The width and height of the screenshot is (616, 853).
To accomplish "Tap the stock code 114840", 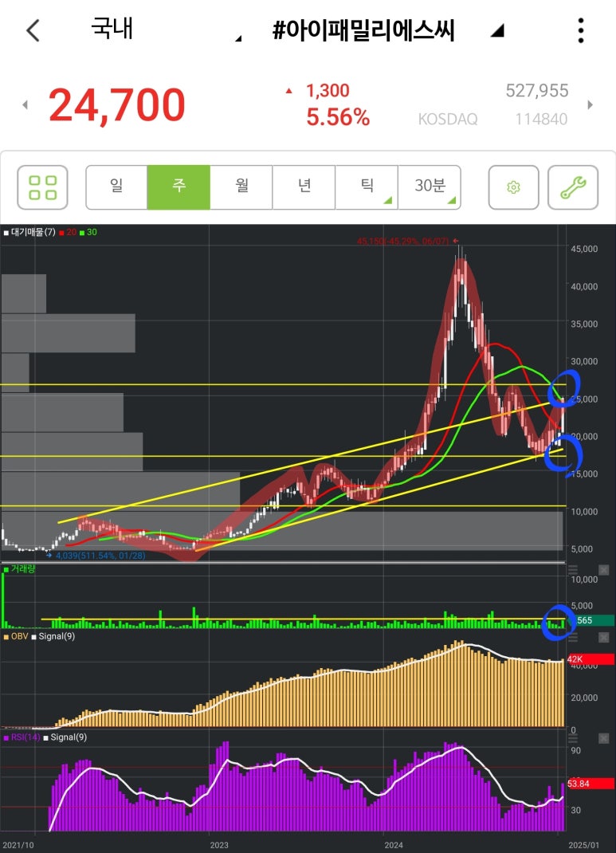I will pyautogui.click(x=541, y=119).
